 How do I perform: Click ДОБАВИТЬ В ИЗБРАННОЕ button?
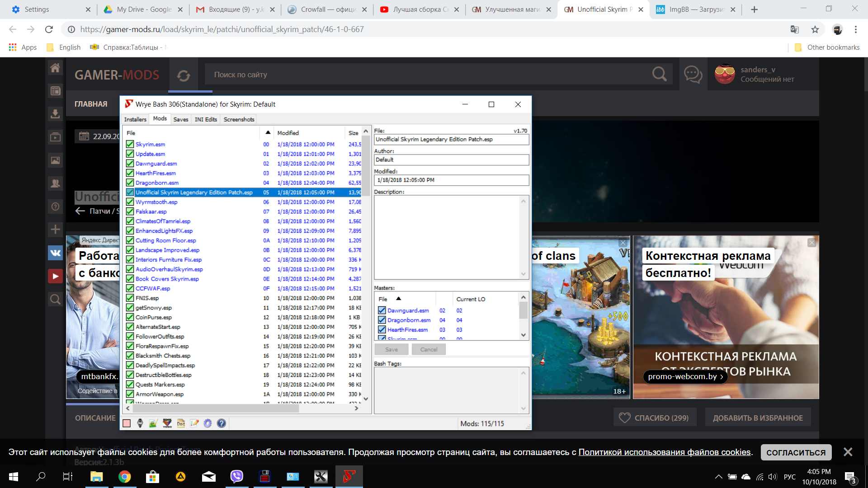coord(758,418)
